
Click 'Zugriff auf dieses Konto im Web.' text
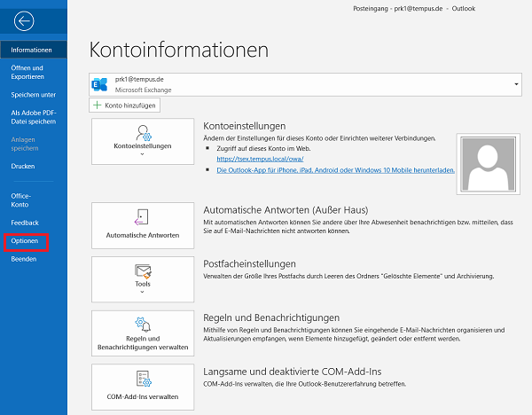263,149
